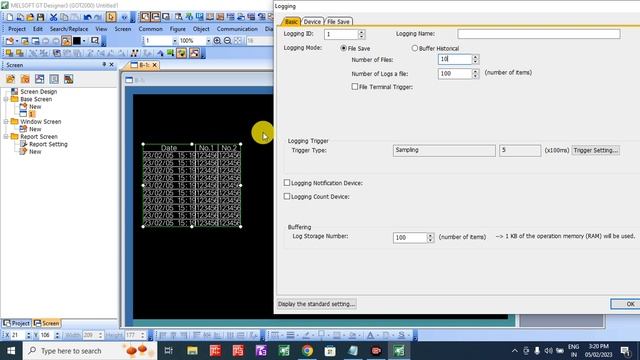Click the Logging ID spinner arrows
The height and width of the screenshot is (360, 640).
coord(361,34)
